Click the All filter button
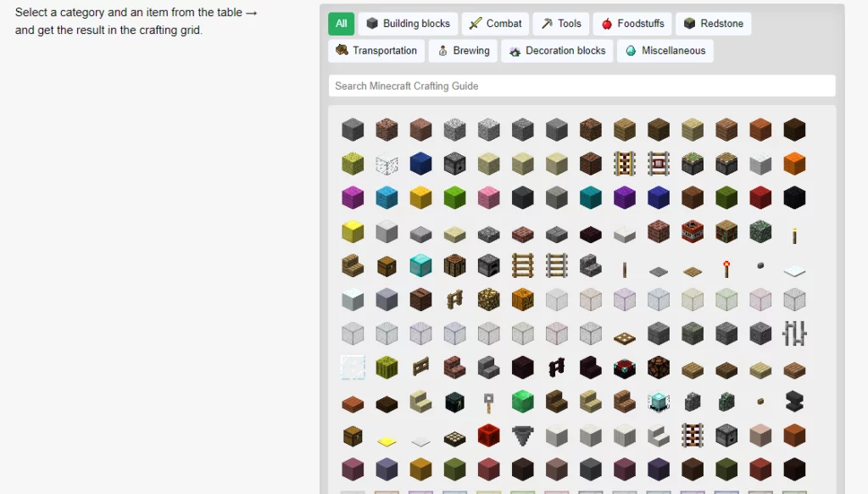Viewport: 868px width, 494px height. pyautogui.click(x=341, y=24)
